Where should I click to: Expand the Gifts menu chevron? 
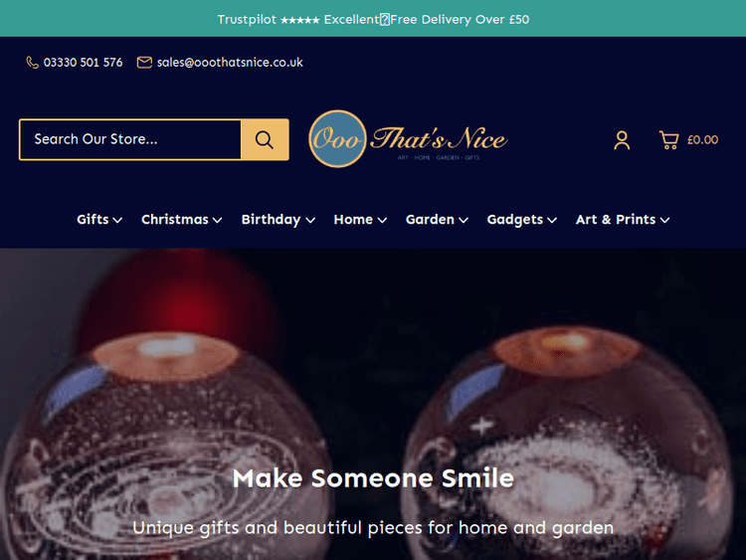[117, 220]
